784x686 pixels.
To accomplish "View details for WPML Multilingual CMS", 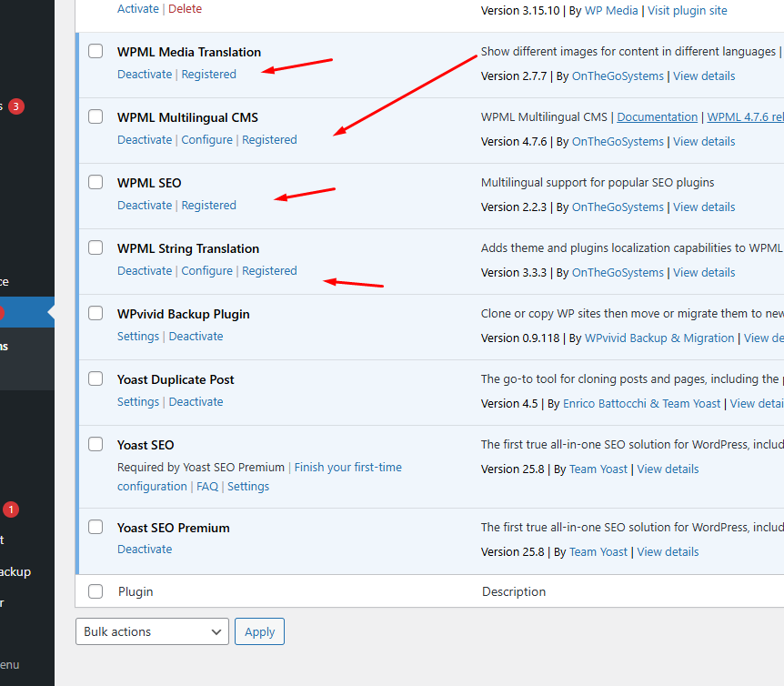I will tap(704, 142).
